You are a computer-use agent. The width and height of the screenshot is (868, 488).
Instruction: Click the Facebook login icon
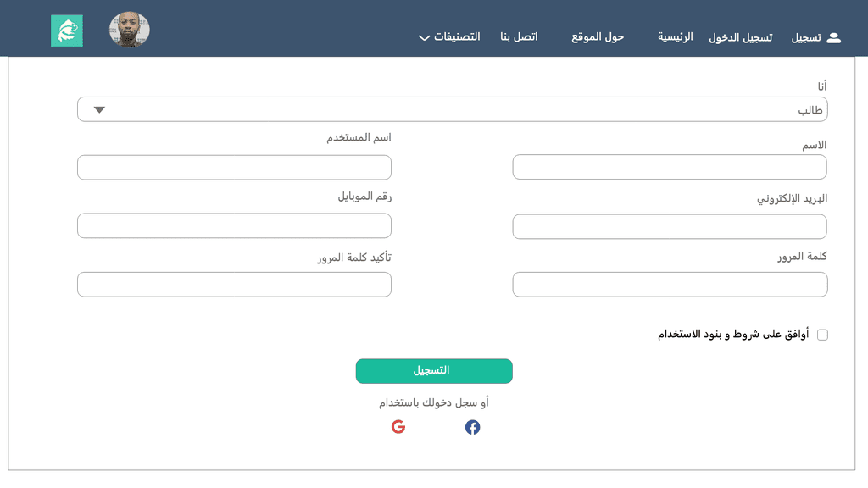point(472,427)
